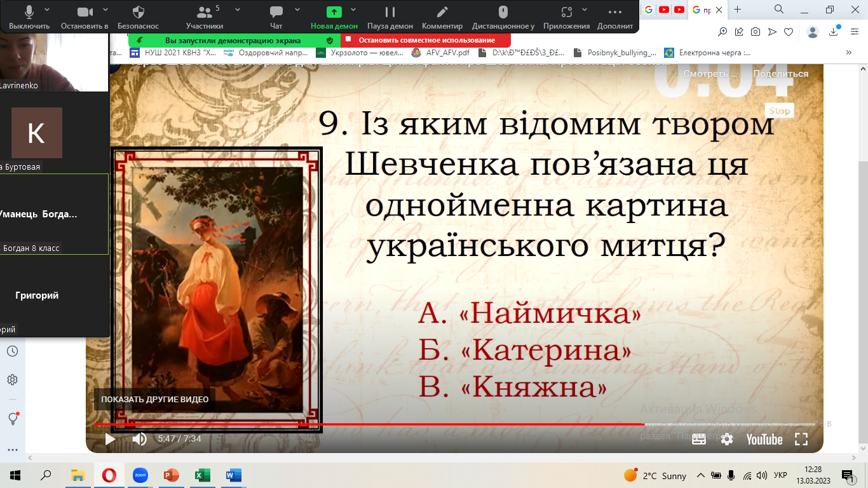Open lightbulb icon in browser sidebar

point(12,418)
